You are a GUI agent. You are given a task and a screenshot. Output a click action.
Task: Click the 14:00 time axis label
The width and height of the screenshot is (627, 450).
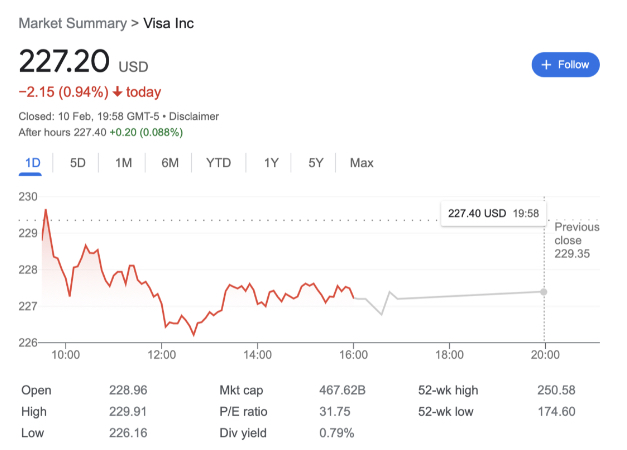point(258,355)
